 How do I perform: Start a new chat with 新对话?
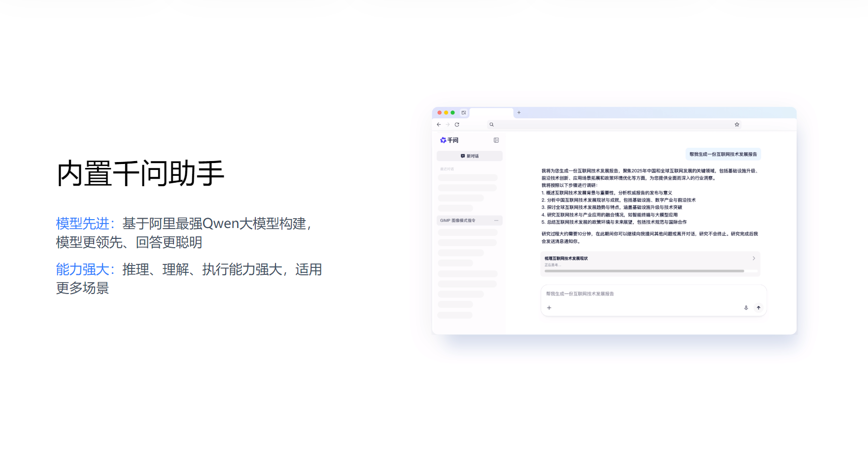click(x=469, y=156)
